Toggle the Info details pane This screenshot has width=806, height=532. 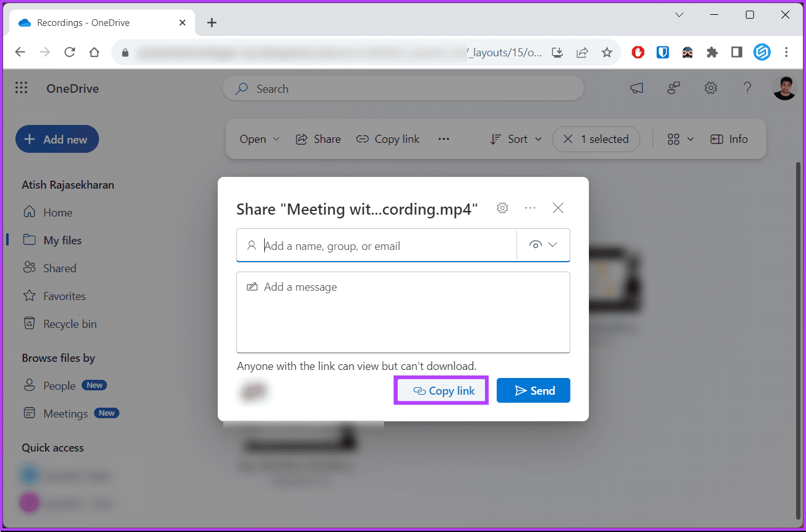click(729, 139)
